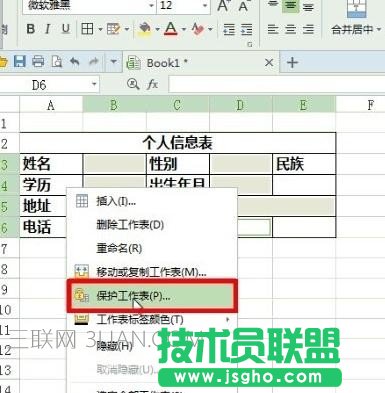Open font size 12 dropdown
385x393 pixels.
click(205, 6)
